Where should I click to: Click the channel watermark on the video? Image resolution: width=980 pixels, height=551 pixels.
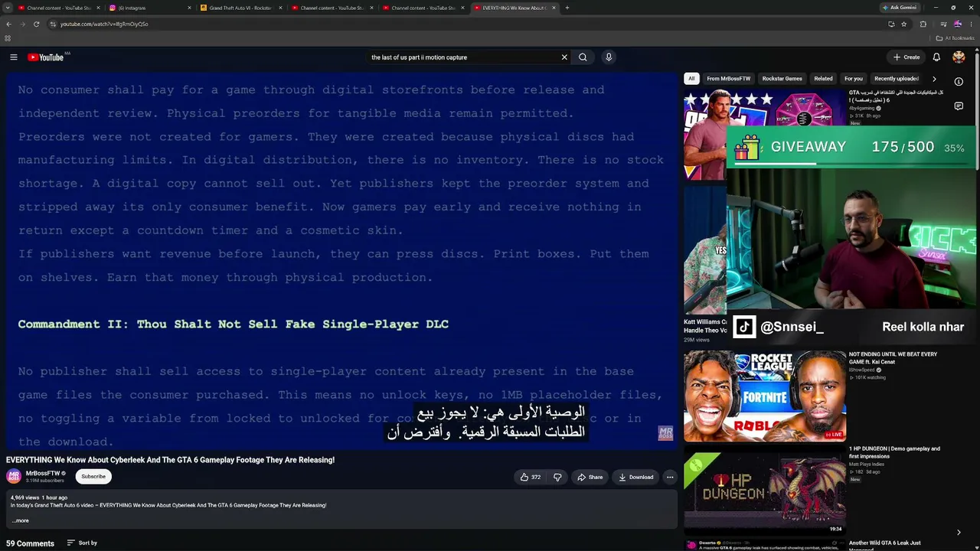pyautogui.click(x=665, y=434)
